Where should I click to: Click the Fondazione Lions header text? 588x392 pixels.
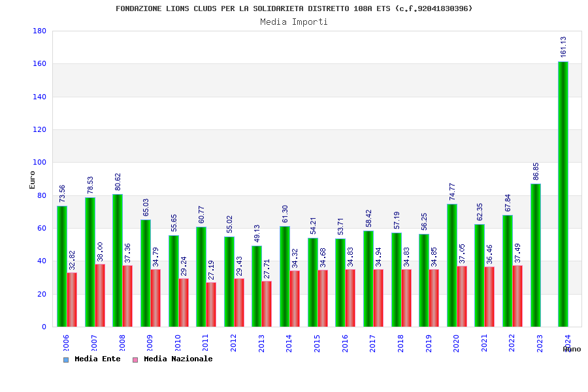[x=294, y=8]
